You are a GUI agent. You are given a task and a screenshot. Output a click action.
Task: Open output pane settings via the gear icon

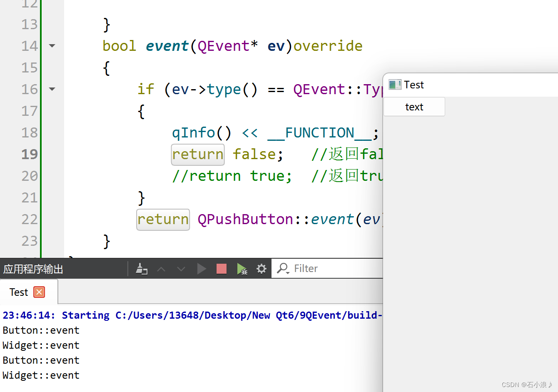point(261,268)
